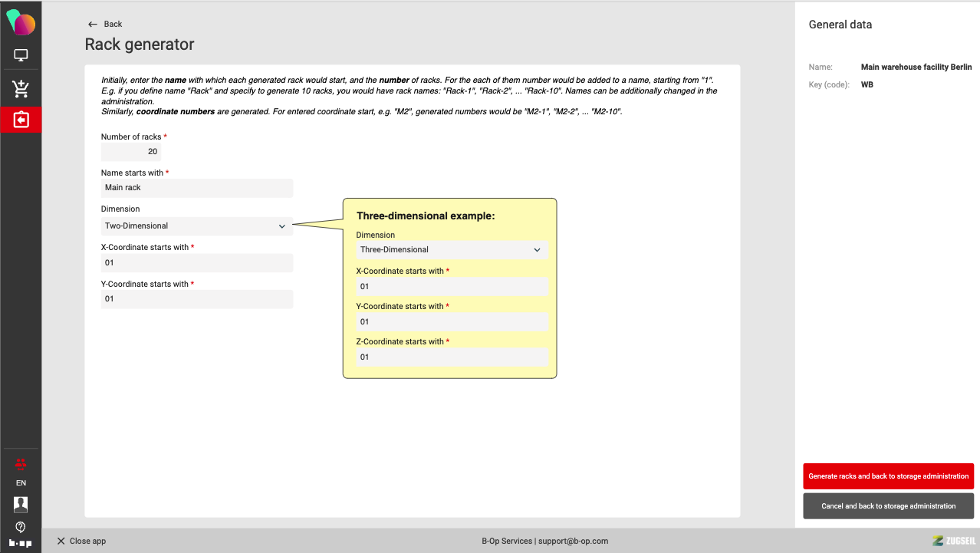Screen dimensions: 980x553
Task: Open the help question mark icon
Action: click(21, 527)
